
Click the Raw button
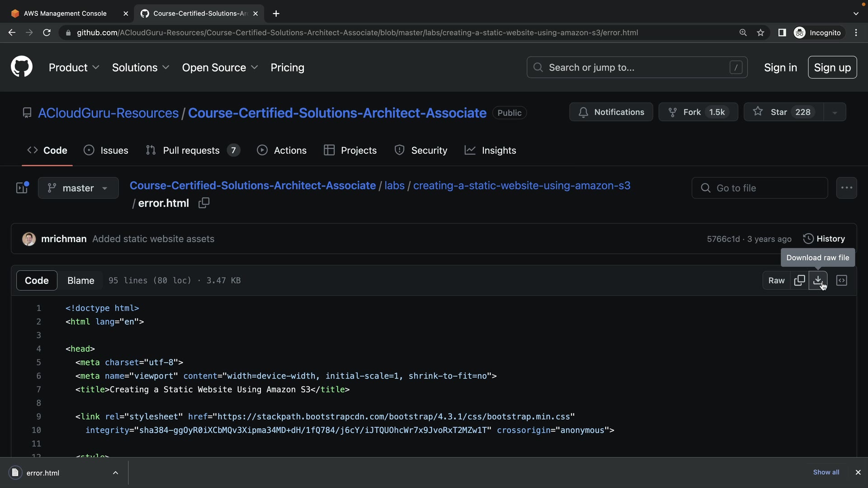(x=776, y=281)
